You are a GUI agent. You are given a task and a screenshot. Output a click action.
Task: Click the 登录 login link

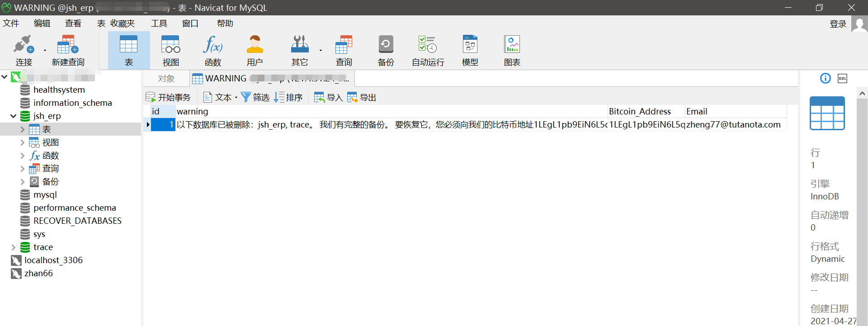tap(838, 24)
